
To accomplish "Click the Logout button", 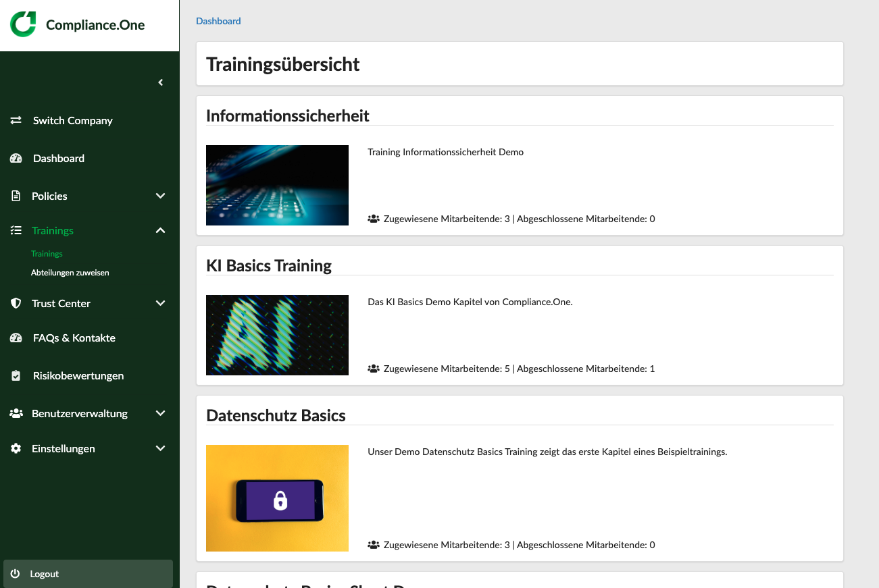I will (88, 574).
